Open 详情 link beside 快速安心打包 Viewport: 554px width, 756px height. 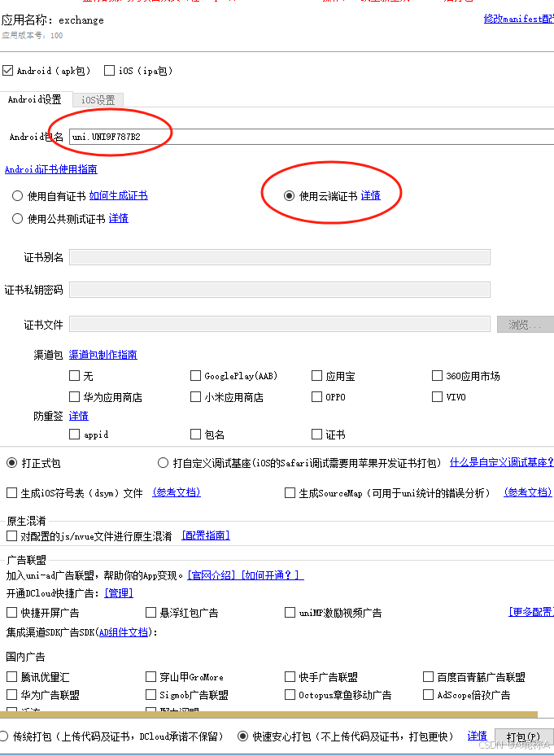[478, 736]
